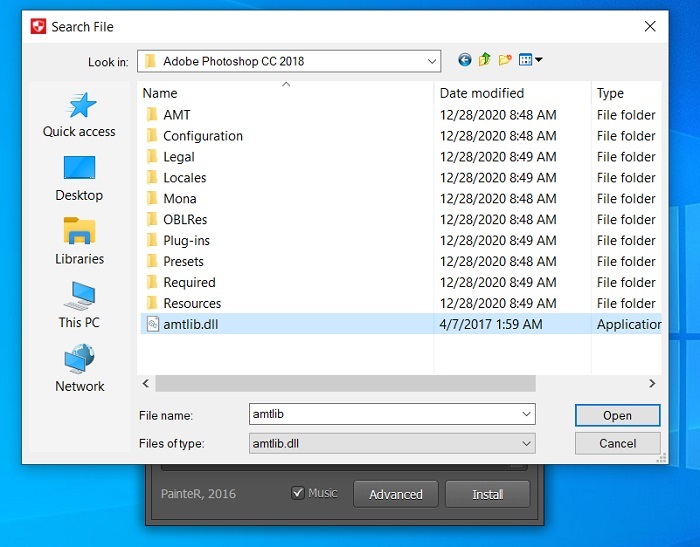Select the amtlib.dll file icon
Viewport: 700px width, 547px height.
pos(153,324)
